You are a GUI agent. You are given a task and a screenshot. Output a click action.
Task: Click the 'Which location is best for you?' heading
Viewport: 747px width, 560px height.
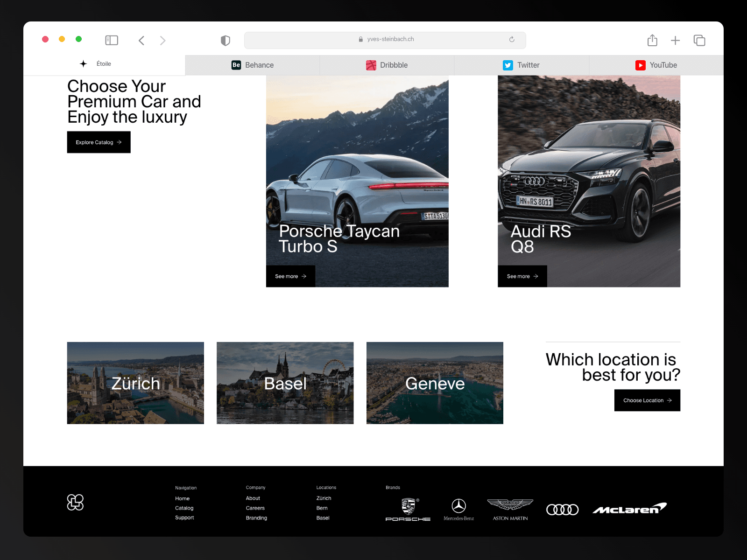(x=613, y=367)
